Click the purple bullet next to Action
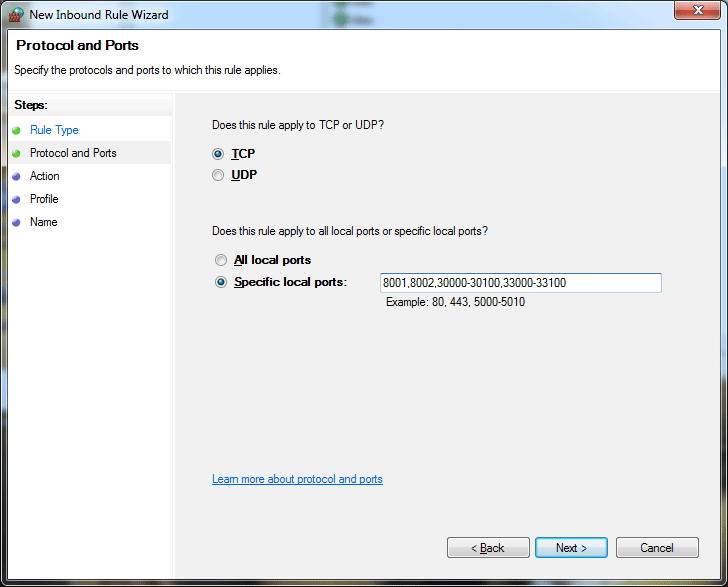 (x=16, y=176)
